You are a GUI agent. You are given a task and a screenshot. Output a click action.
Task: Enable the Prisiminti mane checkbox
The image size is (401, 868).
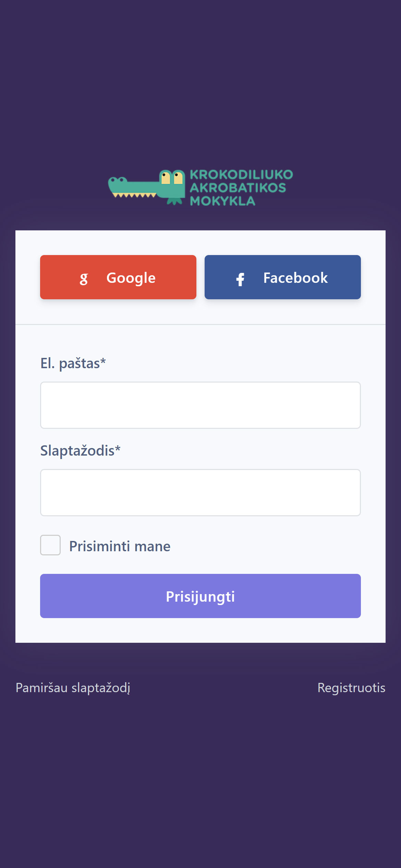pyautogui.click(x=50, y=545)
